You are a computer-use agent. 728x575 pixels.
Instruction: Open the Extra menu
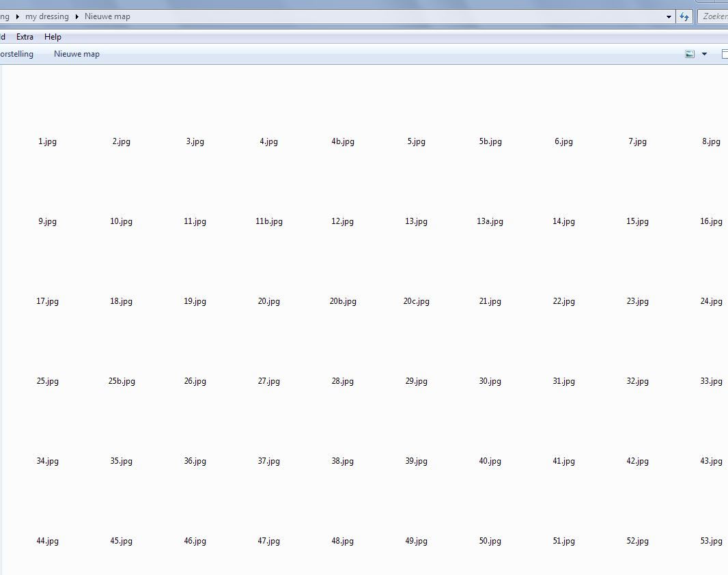click(25, 37)
